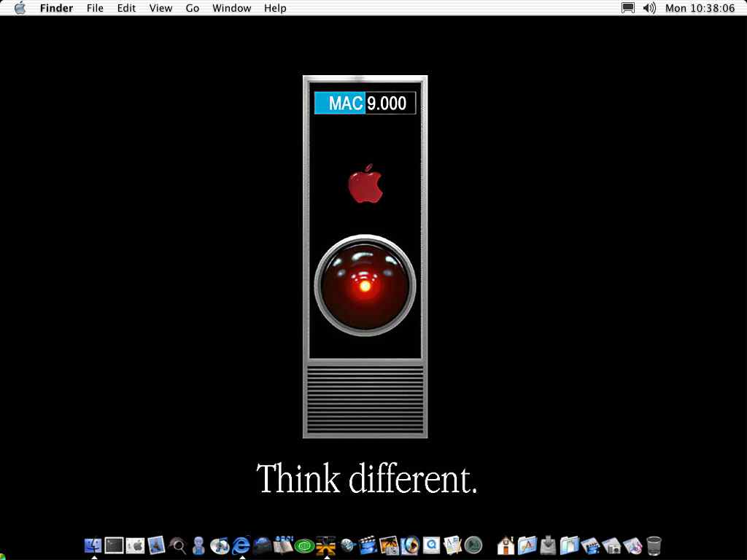Open the Edit menu
Screen dimensions: 747x560
pos(126,8)
